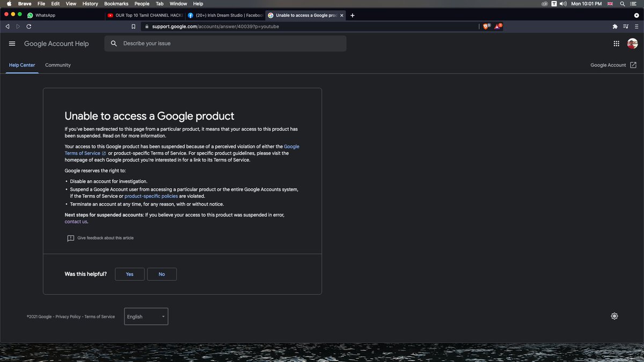Viewport: 644px width, 362px height.
Task: Click the give feedback exclamation icon
Action: coord(70,238)
